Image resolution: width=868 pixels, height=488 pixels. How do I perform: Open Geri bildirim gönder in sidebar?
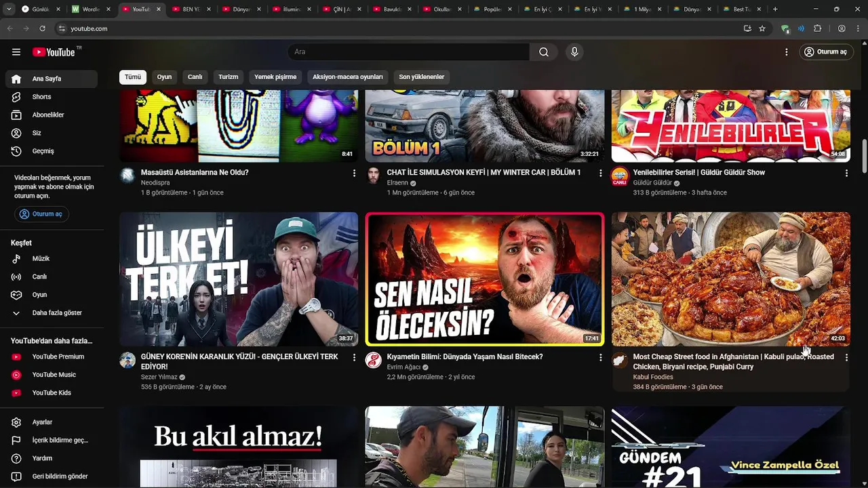click(x=52, y=476)
